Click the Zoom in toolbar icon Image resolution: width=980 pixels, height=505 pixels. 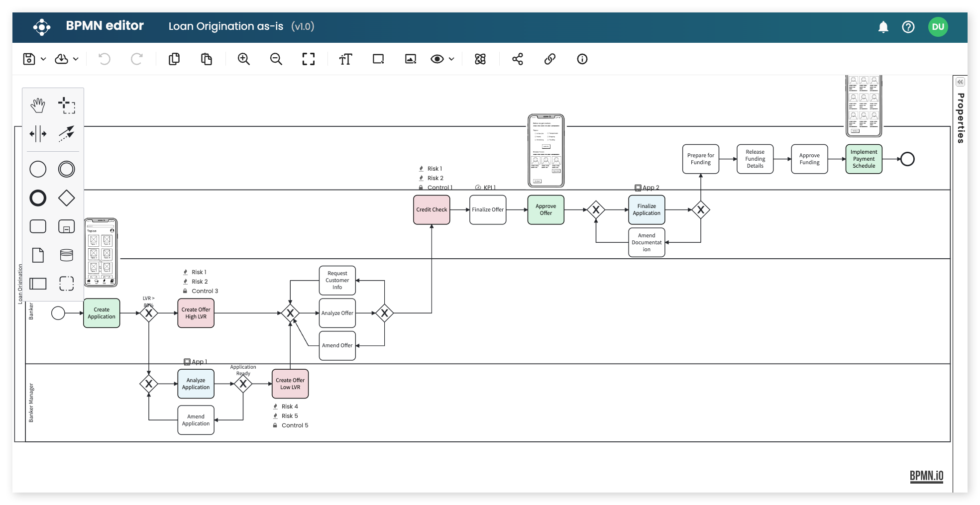pos(244,59)
